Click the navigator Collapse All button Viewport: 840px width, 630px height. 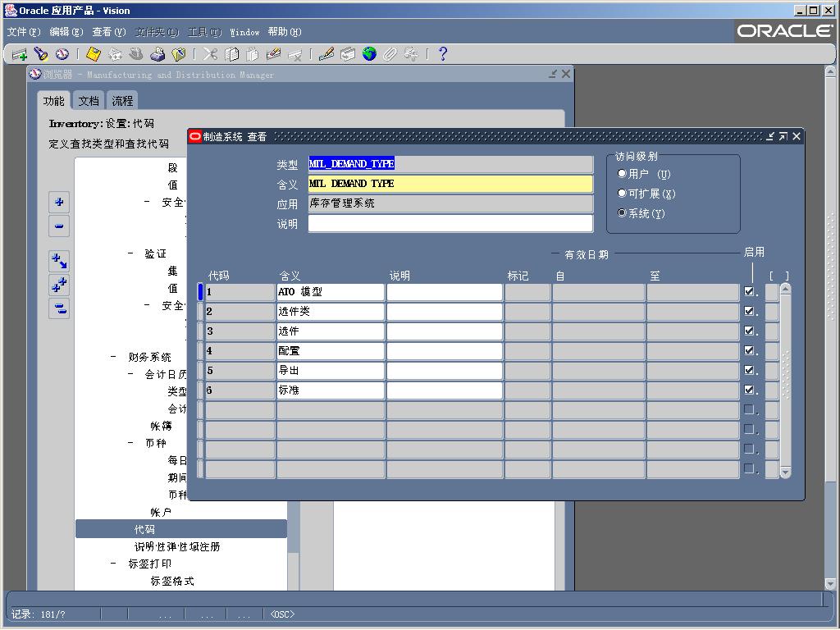[59, 308]
